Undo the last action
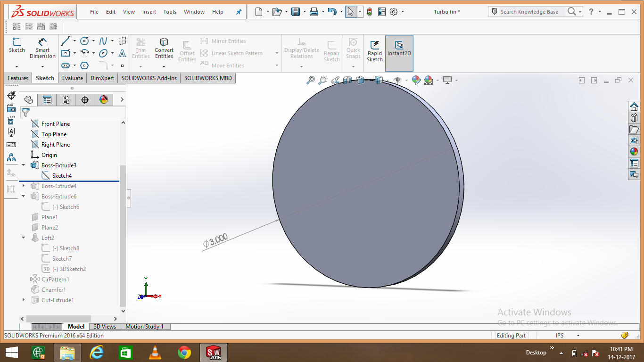The width and height of the screenshot is (644, 362). pyautogui.click(x=332, y=12)
